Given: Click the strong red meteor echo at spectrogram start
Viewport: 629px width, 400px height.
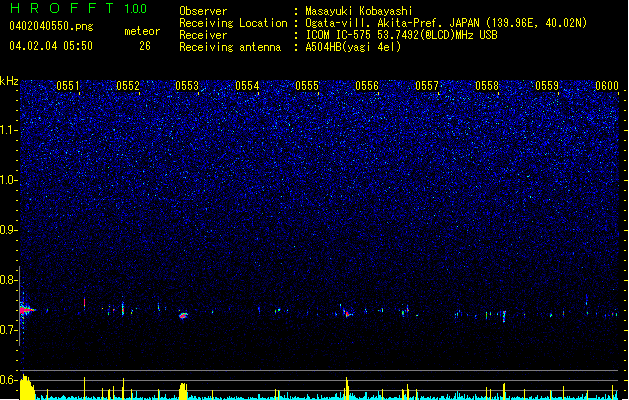Looking at the screenshot, I should coord(26,310).
